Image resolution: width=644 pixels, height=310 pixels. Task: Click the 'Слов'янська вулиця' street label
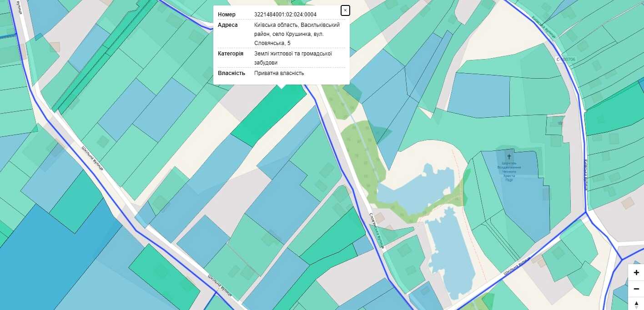377,230
